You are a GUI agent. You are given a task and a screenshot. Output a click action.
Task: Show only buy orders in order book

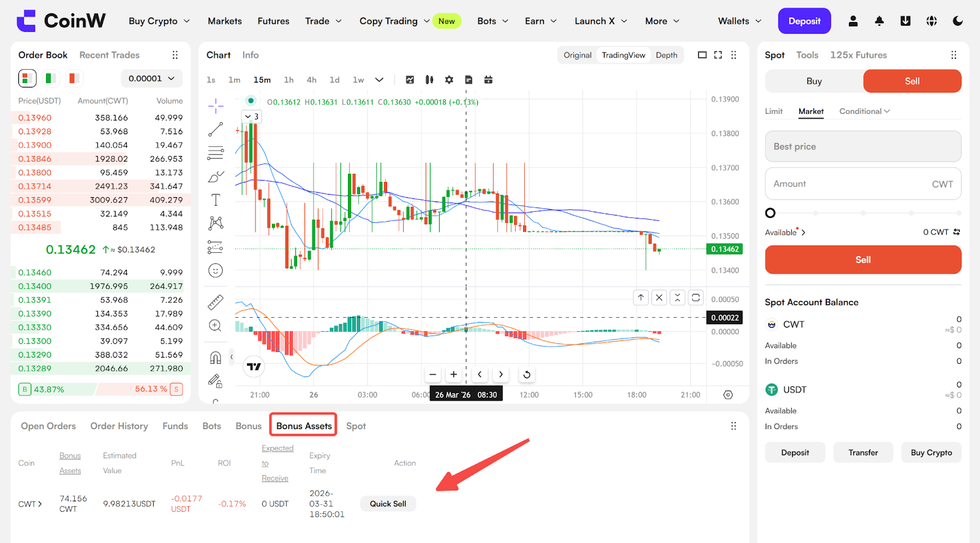(x=51, y=78)
